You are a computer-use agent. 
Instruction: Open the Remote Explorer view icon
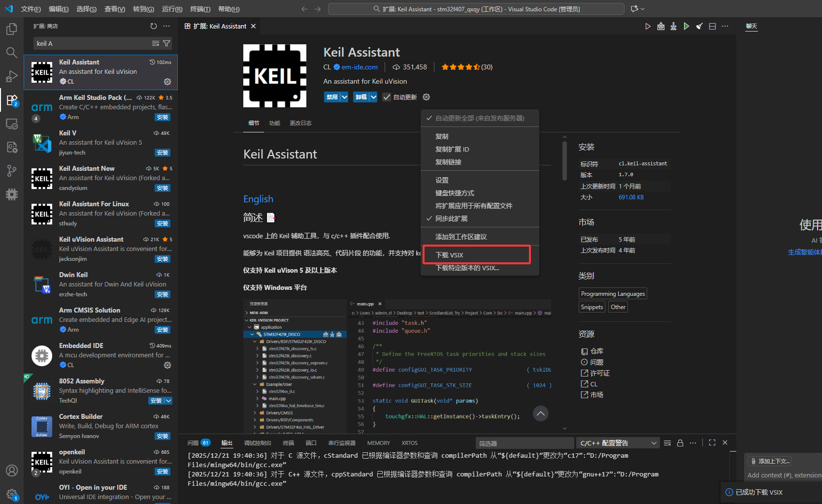[x=12, y=124]
